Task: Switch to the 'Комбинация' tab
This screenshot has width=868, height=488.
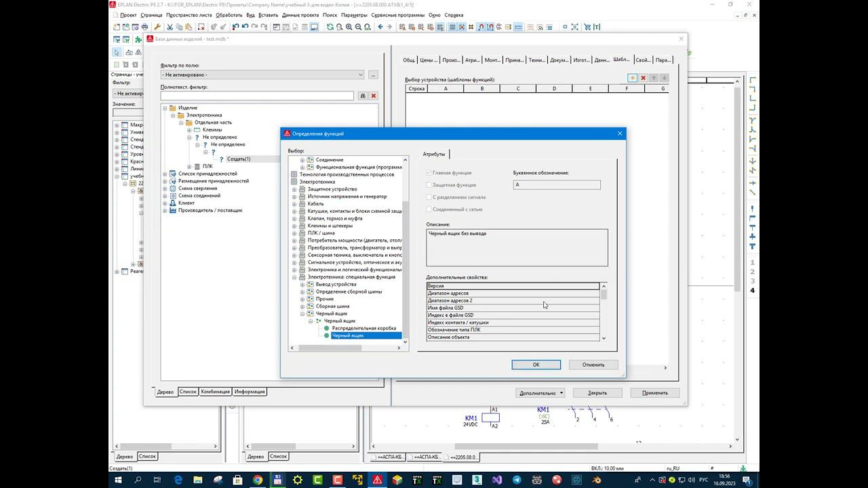Action: [x=215, y=392]
